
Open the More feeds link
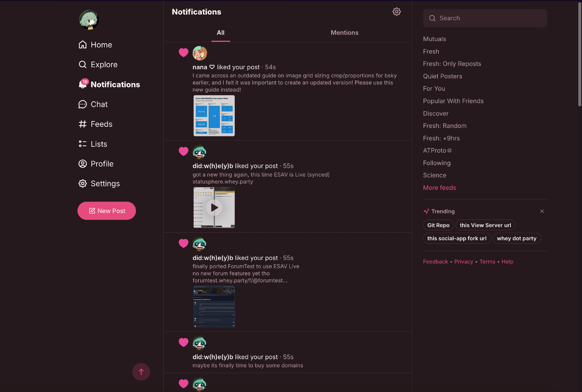[439, 188]
